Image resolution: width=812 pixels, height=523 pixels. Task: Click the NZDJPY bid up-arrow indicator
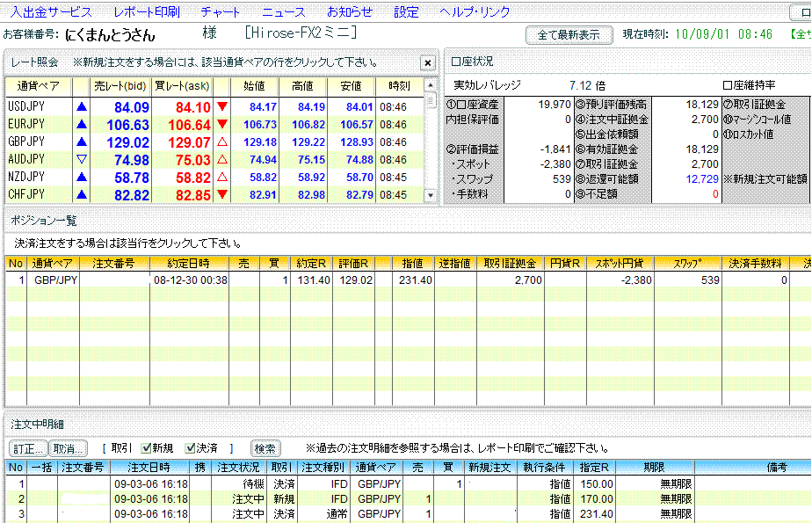(82, 177)
